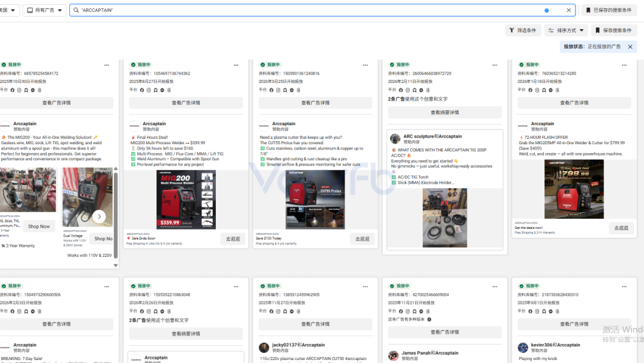View ad details for ad 760365213214285

[574, 103]
